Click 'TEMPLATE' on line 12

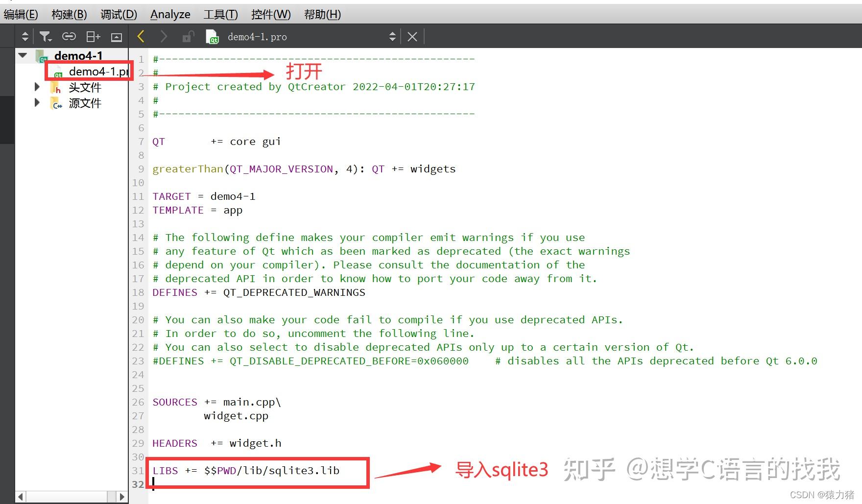pos(178,210)
